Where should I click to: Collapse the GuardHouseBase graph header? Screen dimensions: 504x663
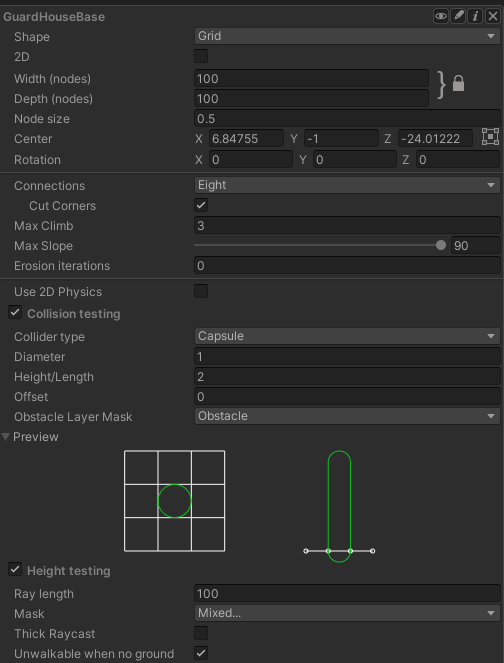(54, 17)
